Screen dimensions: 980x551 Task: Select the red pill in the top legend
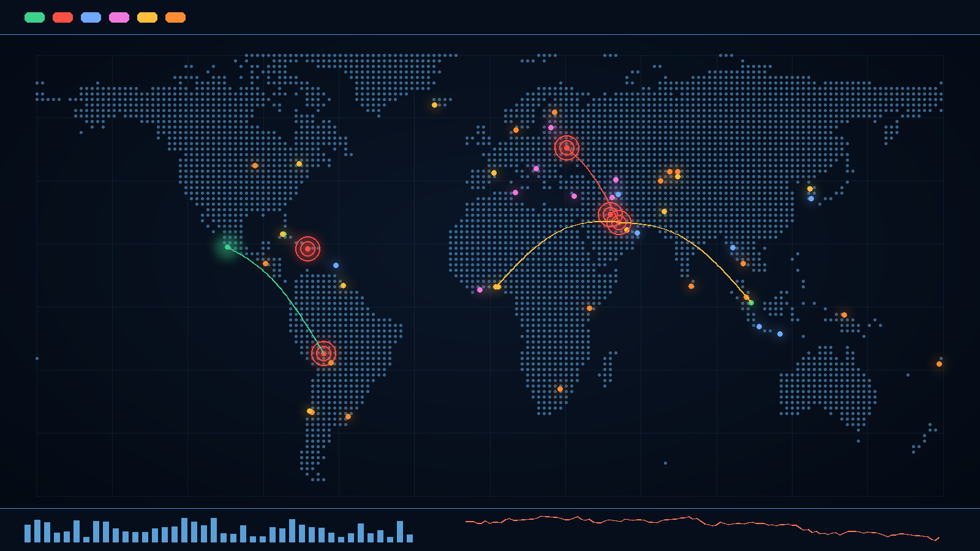pyautogui.click(x=62, y=17)
